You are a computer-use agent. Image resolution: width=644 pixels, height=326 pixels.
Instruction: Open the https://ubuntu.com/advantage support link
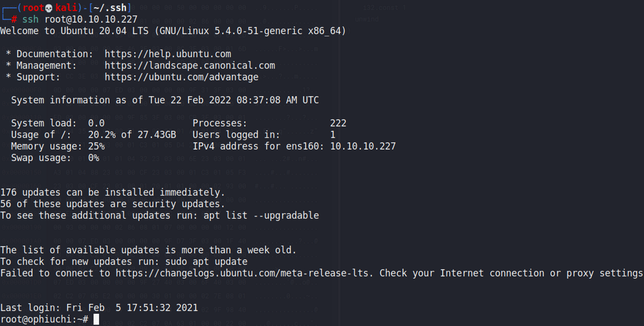coord(181,77)
